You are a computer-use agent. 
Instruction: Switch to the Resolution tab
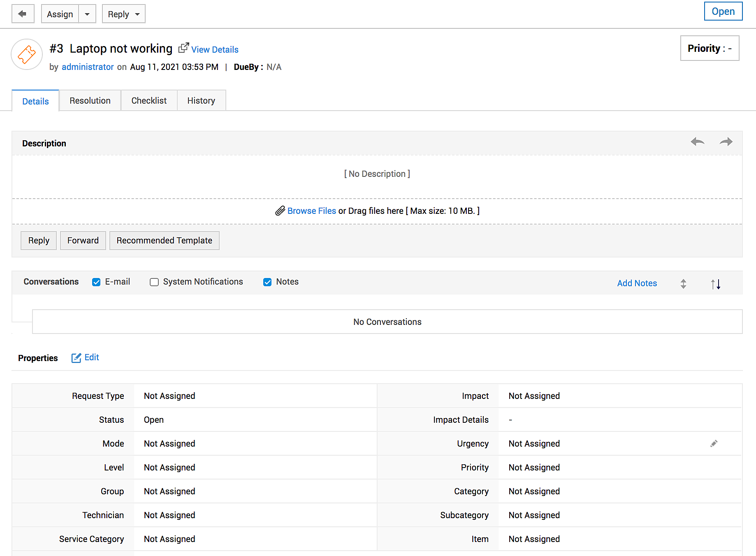pos(90,101)
